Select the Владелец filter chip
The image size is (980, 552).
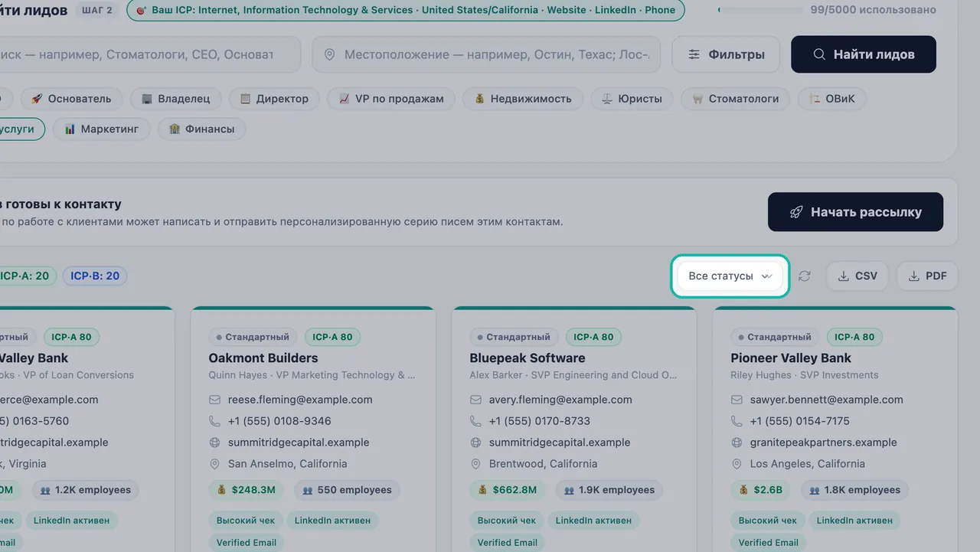175,99
